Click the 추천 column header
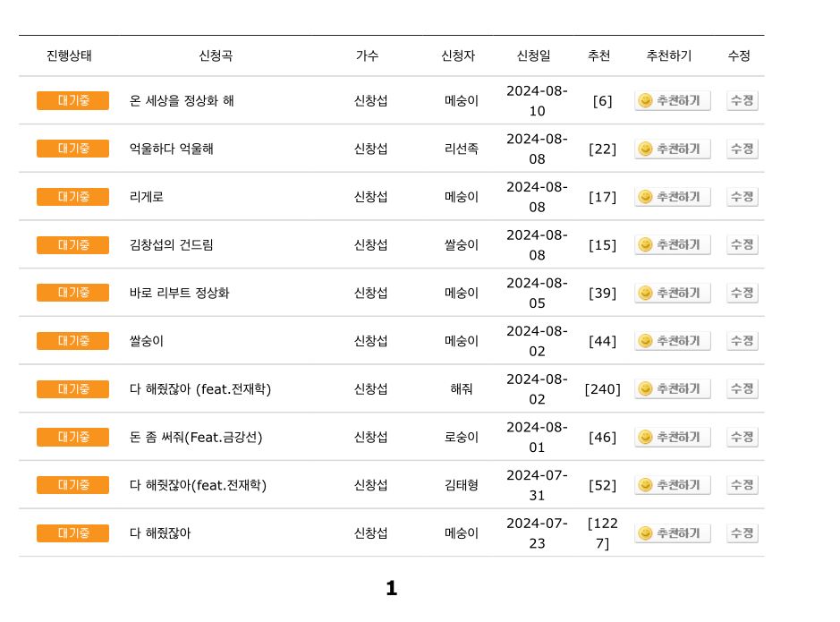Screen dimensions: 840x622 coord(599,55)
